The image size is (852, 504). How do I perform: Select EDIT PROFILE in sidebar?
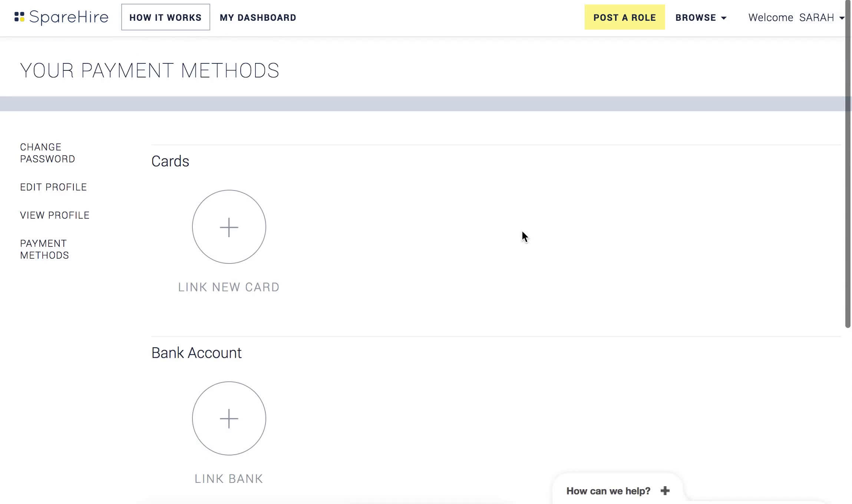(x=53, y=187)
